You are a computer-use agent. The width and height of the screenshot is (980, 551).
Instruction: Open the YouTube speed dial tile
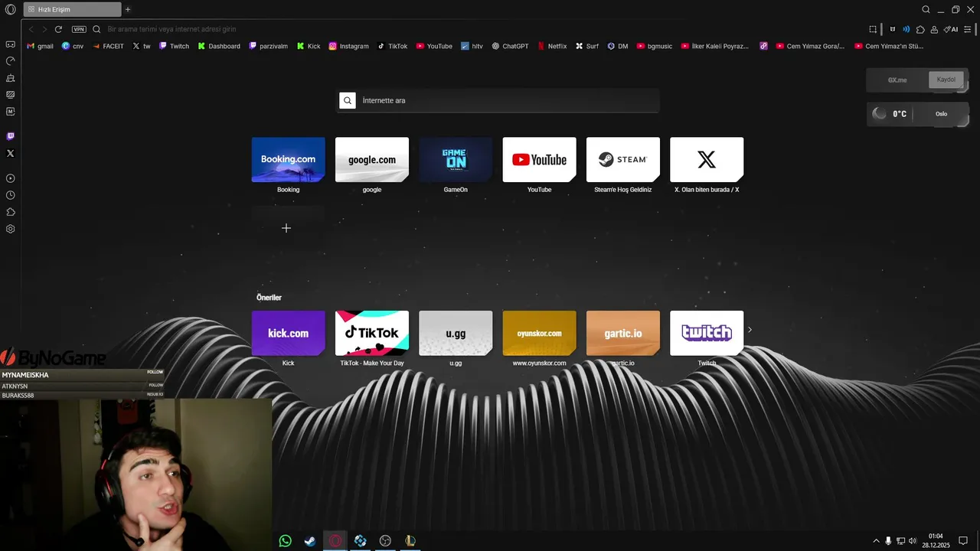click(539, 160)
